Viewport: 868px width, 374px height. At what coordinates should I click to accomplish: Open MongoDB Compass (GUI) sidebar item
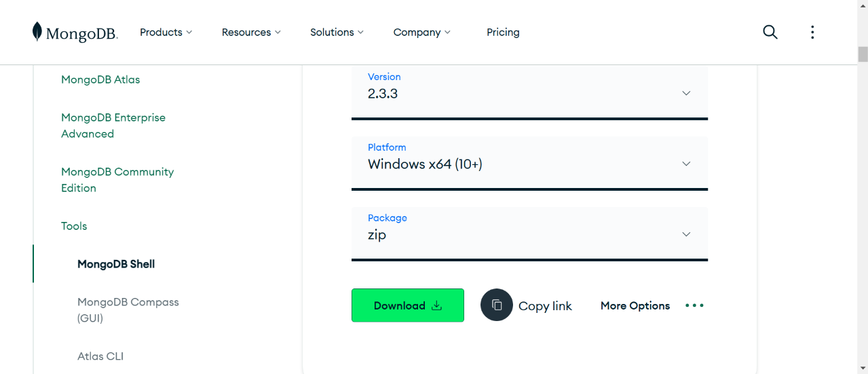128,310
